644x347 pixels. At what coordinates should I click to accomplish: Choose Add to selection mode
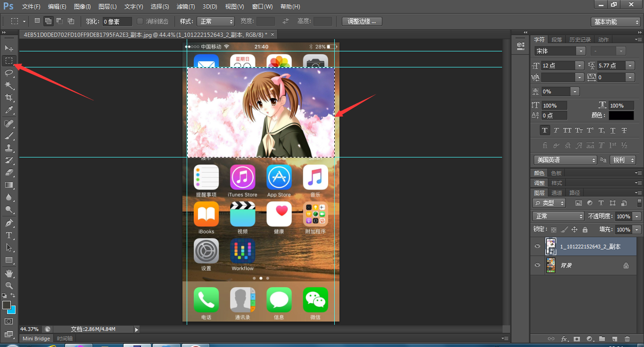[48, 21]
